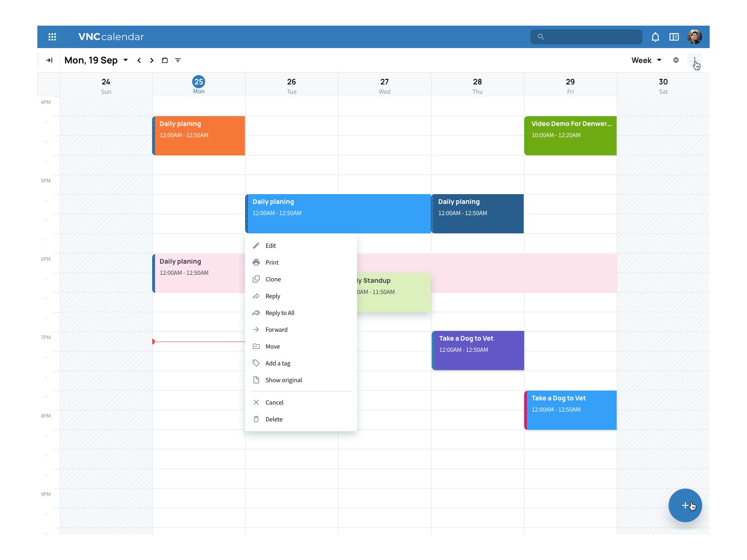Open the filter icon in toolbar
Viewport: 747px width, 560px height.
coord(178,60)
